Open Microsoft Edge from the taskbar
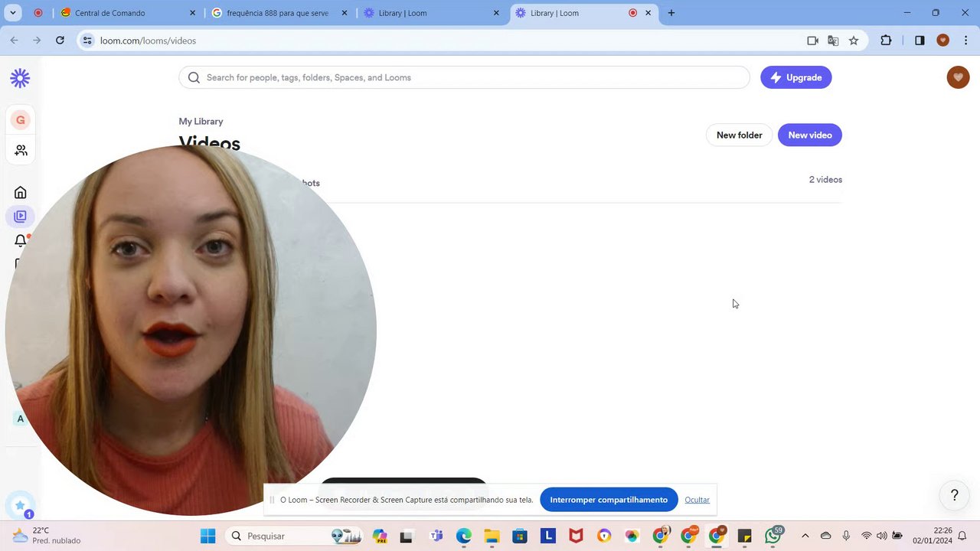The height and width of the screenshot is (551, 980). pyautogui.click(x=464, y=536)
